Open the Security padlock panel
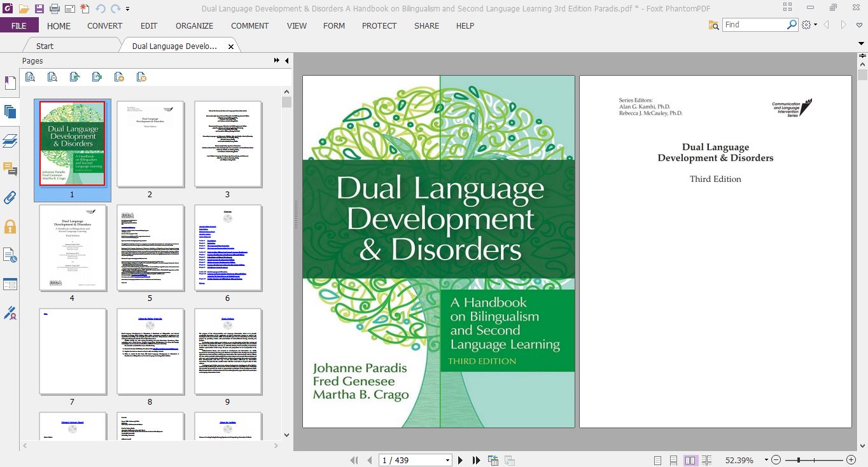 coord(10,226)
